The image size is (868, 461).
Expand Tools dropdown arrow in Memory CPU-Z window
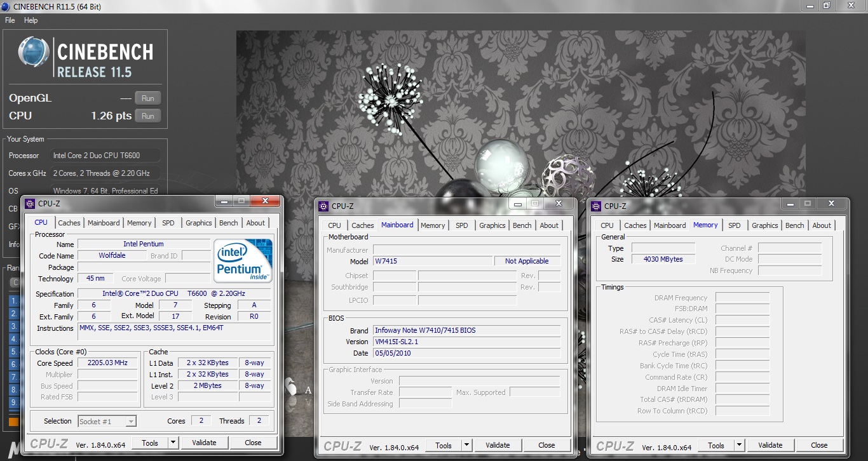pyautogui.click(x=739, y=445)
